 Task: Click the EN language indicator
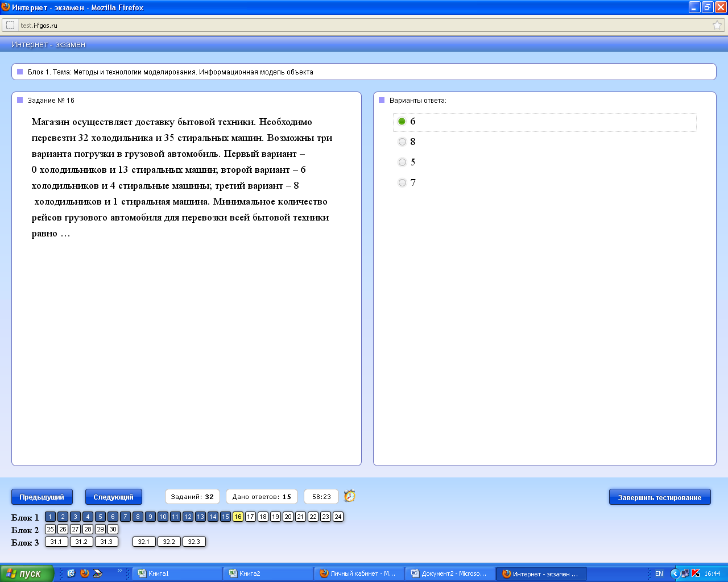[659, 573]
